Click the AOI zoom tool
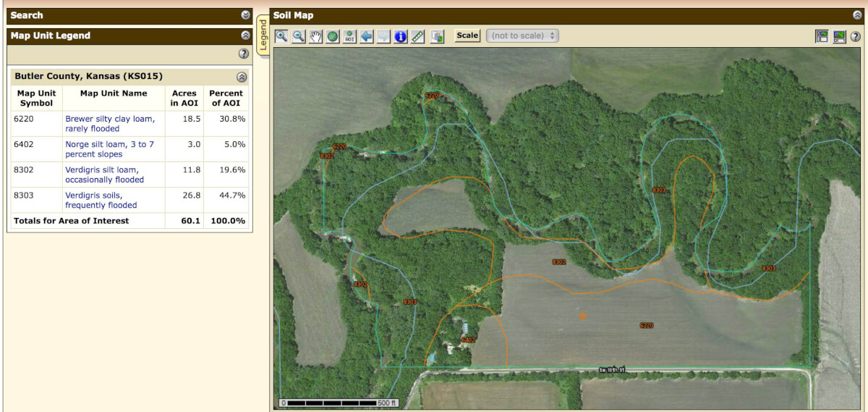 [x=350, y=36]
